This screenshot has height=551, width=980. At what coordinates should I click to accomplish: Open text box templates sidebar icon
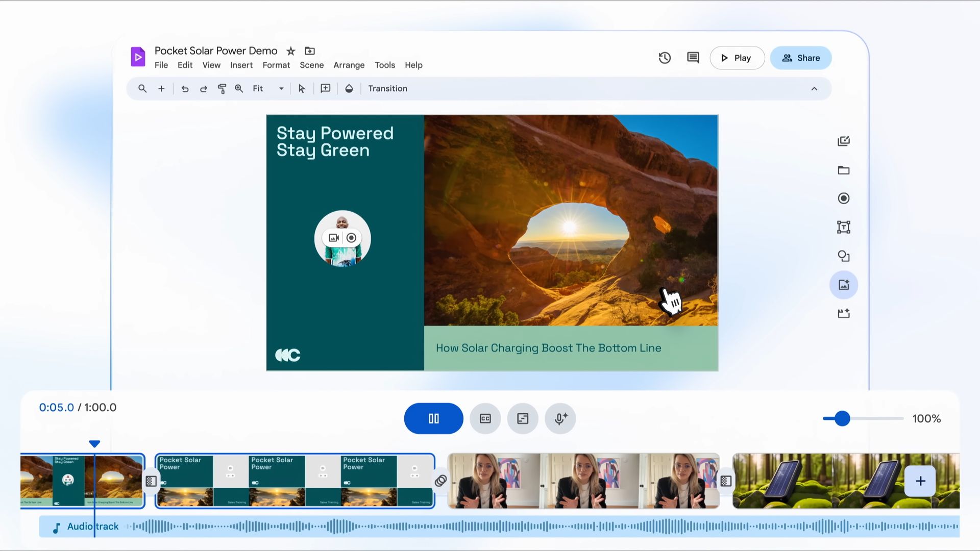tap(843, 227)
